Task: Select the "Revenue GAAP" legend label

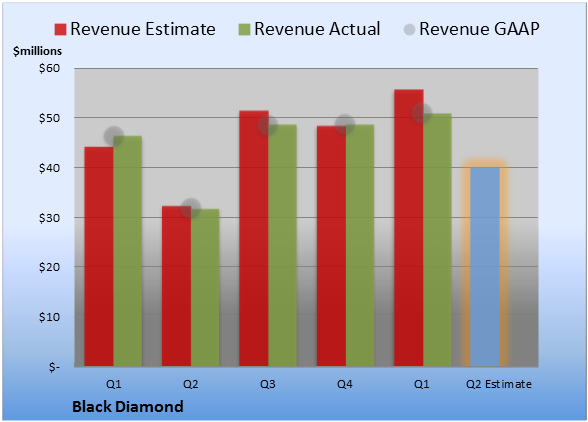Action: point(479,29)
